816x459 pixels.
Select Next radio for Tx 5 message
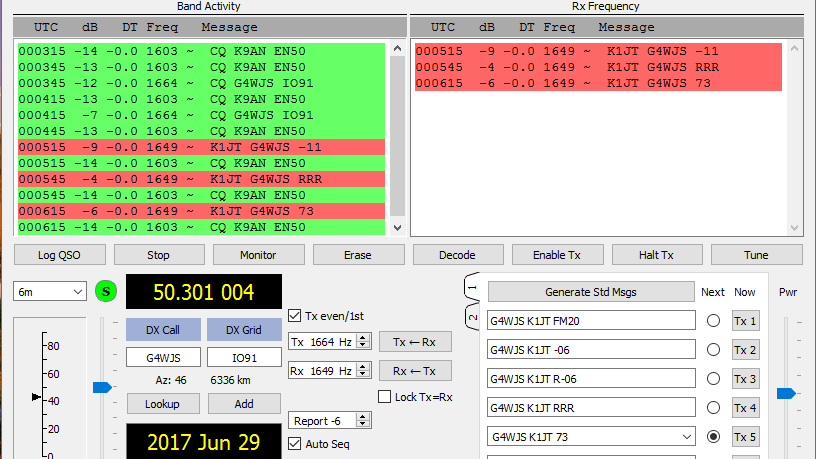713,437
